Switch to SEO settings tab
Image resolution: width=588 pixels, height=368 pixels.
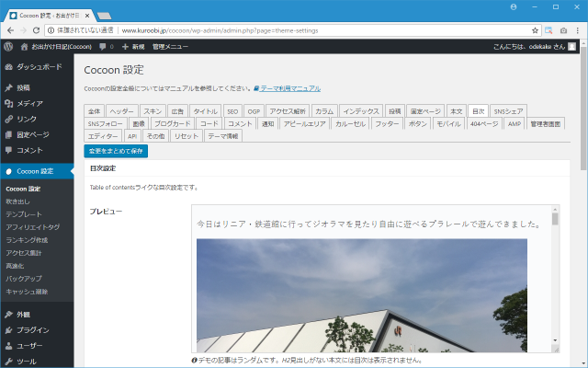[232, 111]
